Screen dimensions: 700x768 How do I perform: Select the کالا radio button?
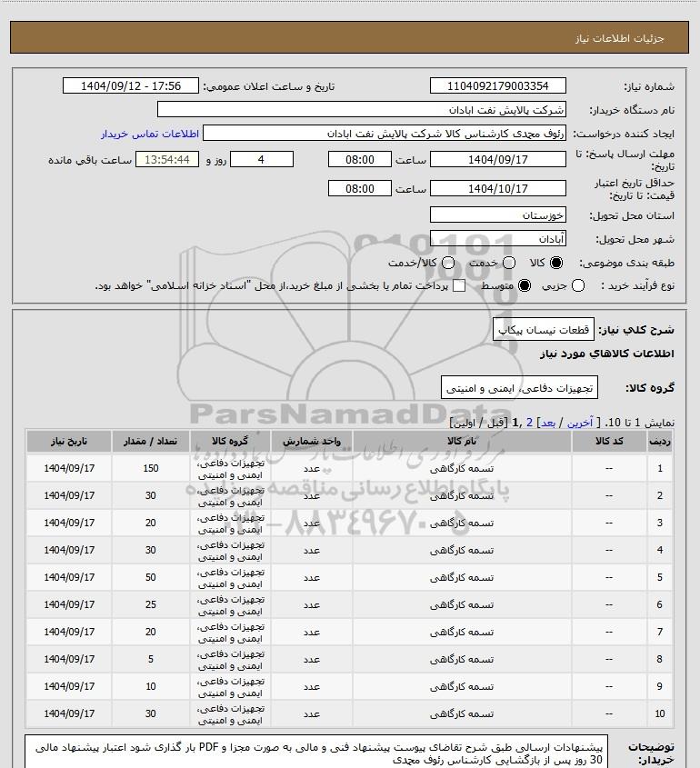coord(556,263)
